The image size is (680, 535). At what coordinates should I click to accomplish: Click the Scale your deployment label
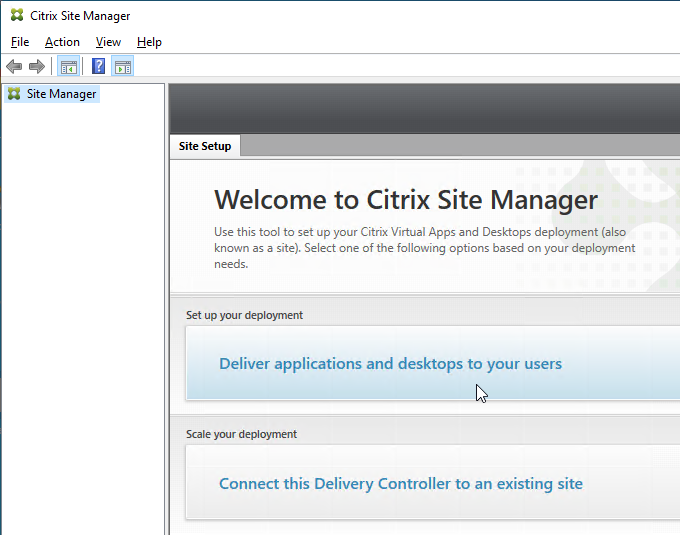point(241,434)
